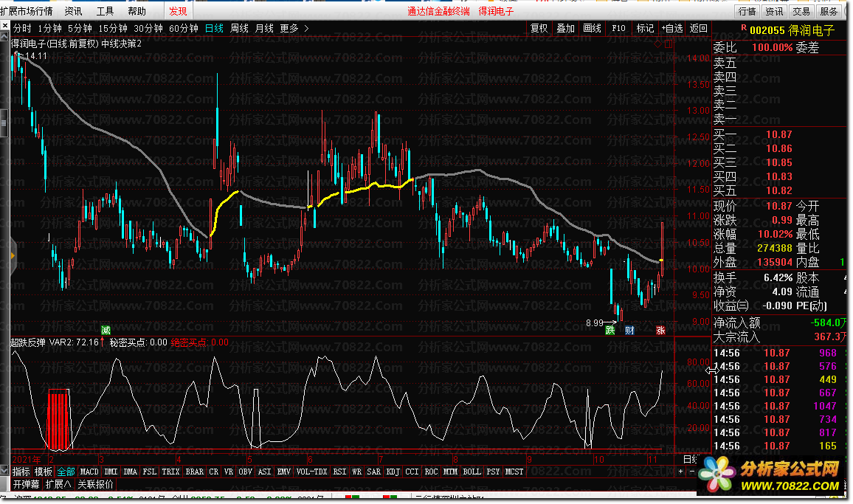Switch to the 1分钟 period

49,28
